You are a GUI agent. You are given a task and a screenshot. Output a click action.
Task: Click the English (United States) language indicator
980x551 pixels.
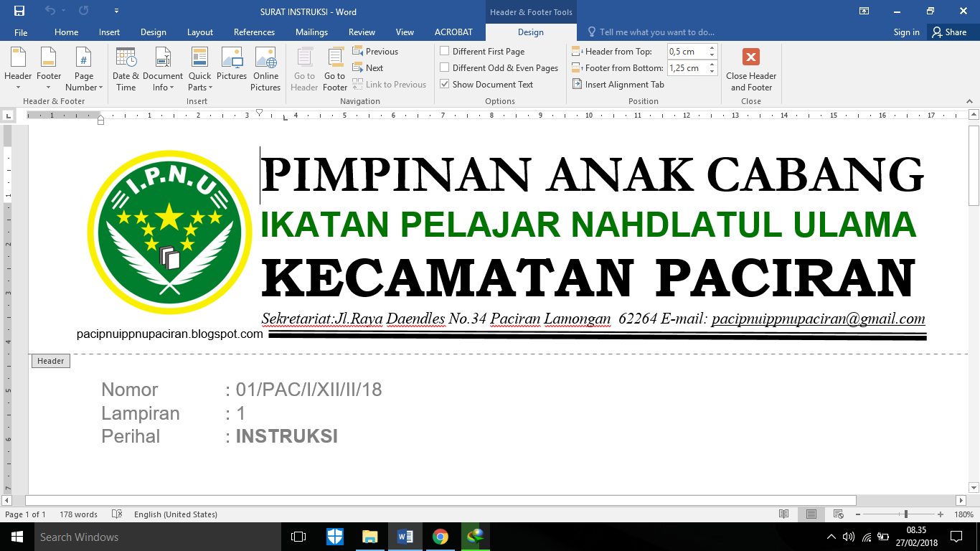point(176,514)
